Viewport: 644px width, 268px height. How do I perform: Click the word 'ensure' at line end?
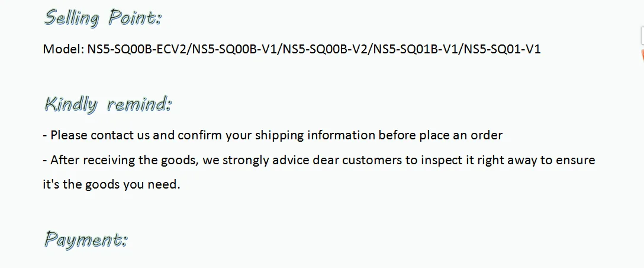click(575, 160)
